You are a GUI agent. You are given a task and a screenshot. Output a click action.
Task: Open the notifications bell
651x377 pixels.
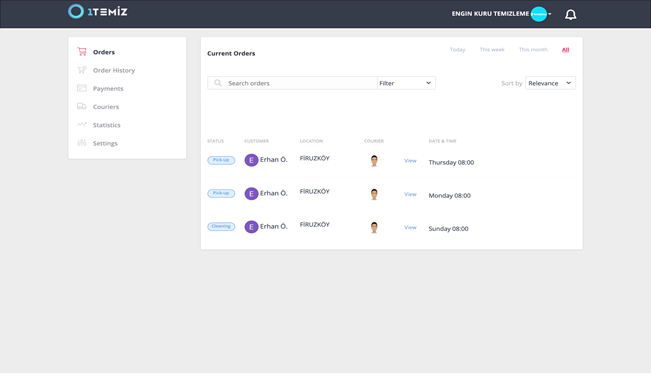pos(570,15)
